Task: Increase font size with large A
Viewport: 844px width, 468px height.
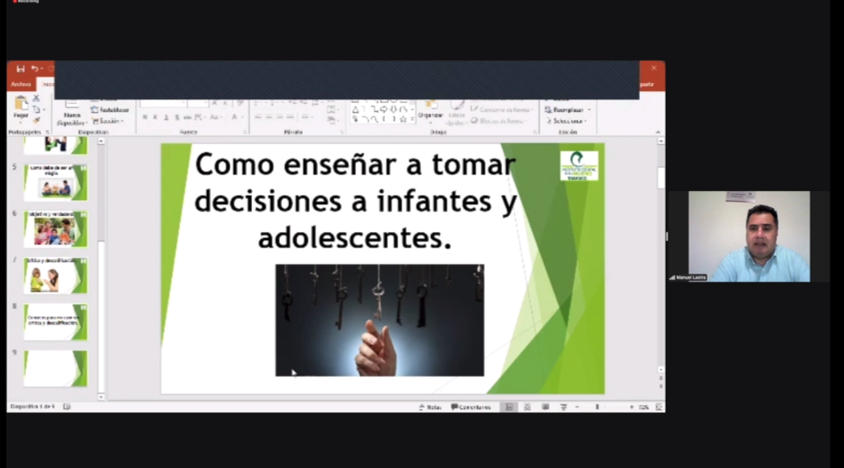Action: tap(215, 103)
